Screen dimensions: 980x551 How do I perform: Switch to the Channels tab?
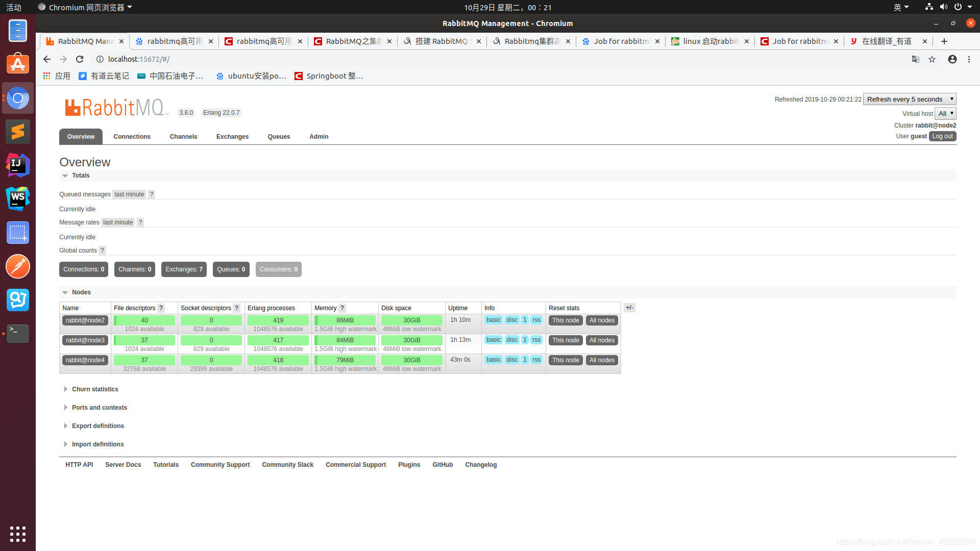click(183, 137)
